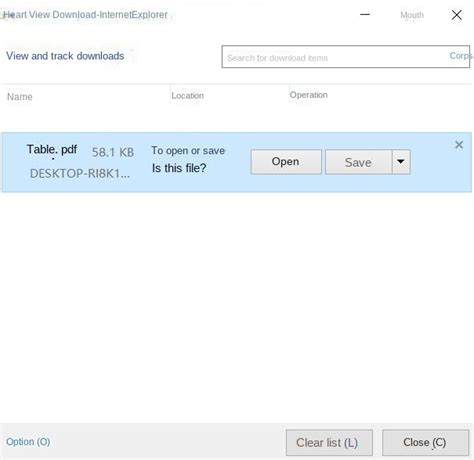Dismiss the Table.pdf download row
This screenshot has width=474, height=460.
click(459, 145)
